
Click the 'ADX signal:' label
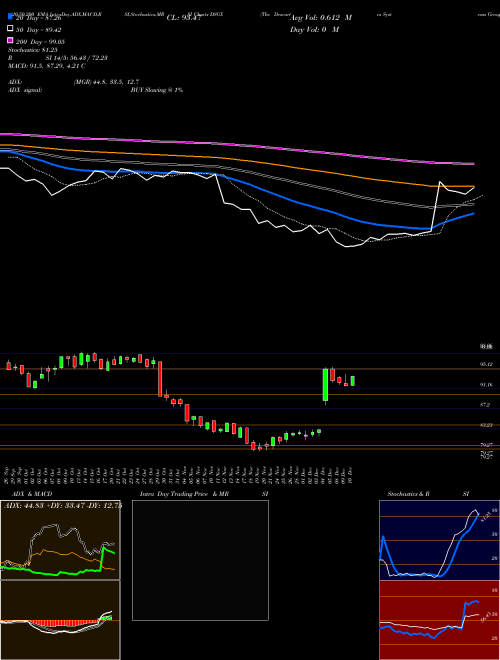pos(25,90)
